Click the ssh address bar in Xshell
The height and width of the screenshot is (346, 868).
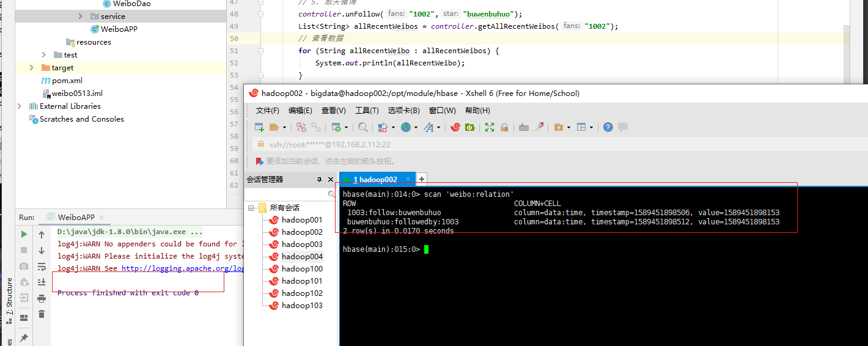coord(559,144)
